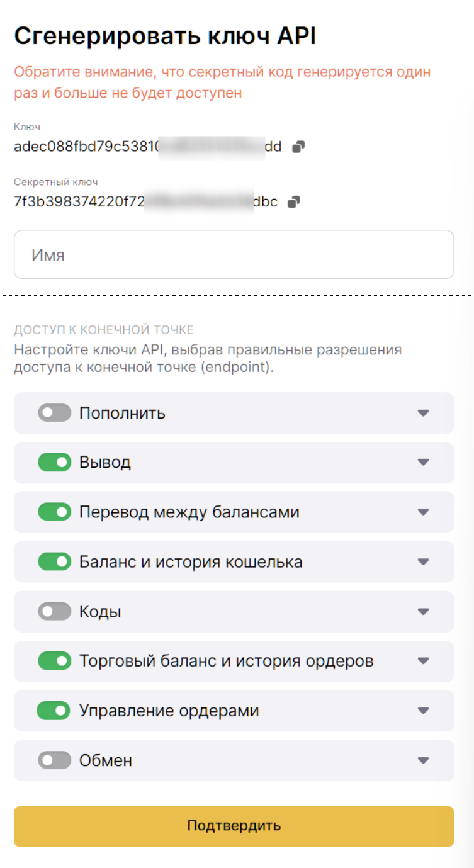Expand the Управление ордерами arrow
Screen dimensions: 474x868
(x=424, y=711)
